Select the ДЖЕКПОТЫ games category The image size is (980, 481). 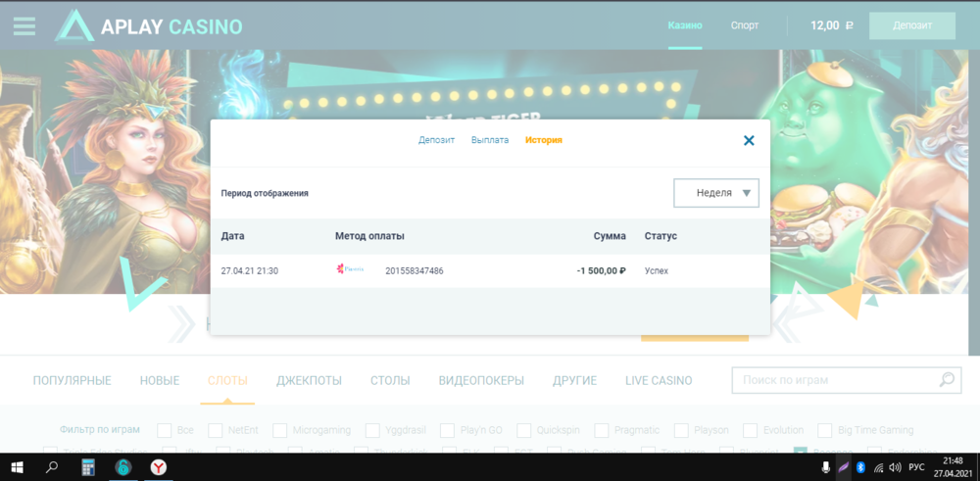(309, 380)
